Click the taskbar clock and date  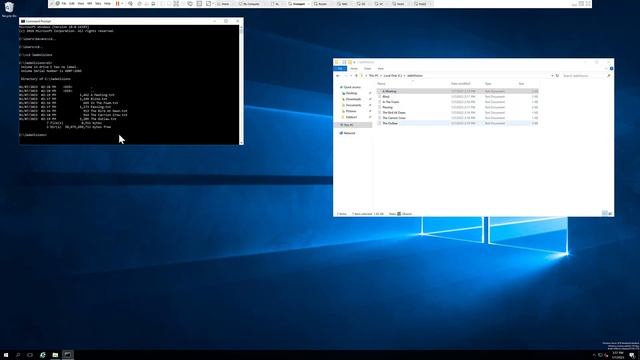tap(618, 355)
